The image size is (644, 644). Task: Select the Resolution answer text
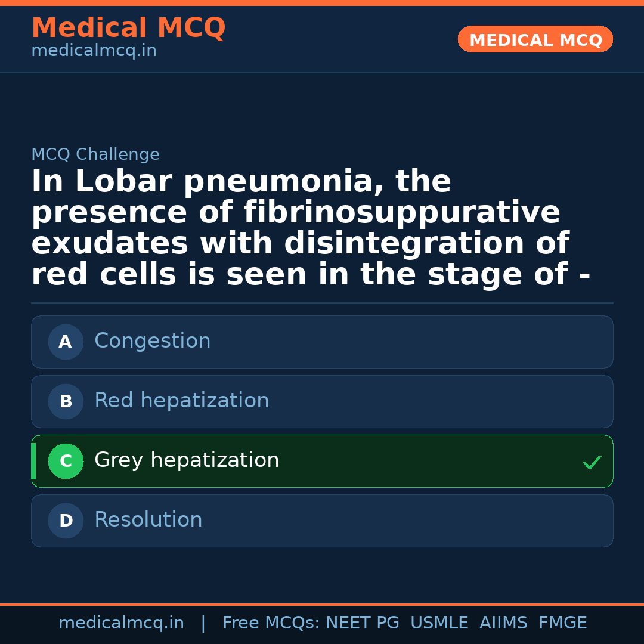click(x=148, y=520)
